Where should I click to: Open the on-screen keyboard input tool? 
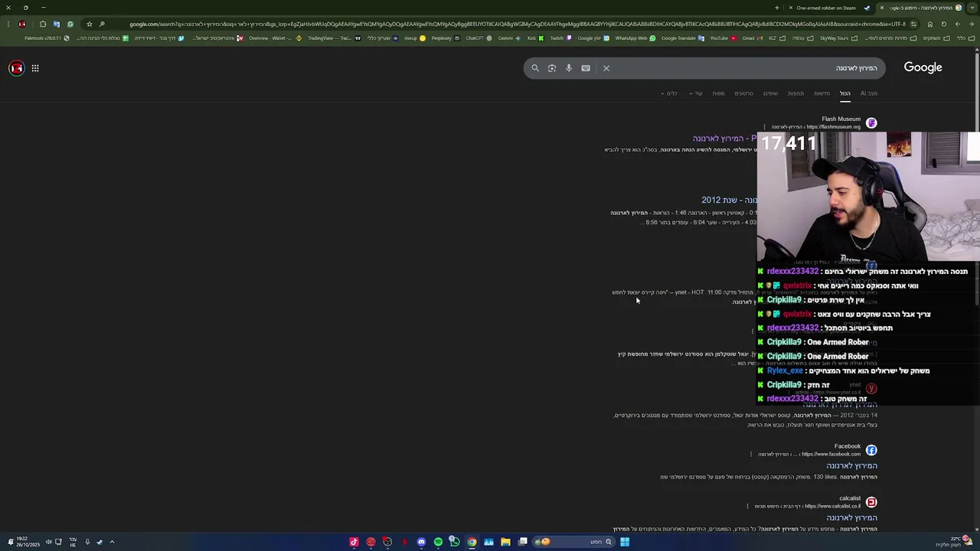(x=586, y=68)
